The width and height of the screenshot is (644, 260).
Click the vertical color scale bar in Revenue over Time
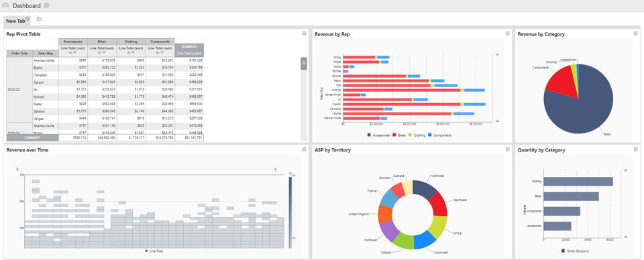pyautogui.click(x=290, y=212)
